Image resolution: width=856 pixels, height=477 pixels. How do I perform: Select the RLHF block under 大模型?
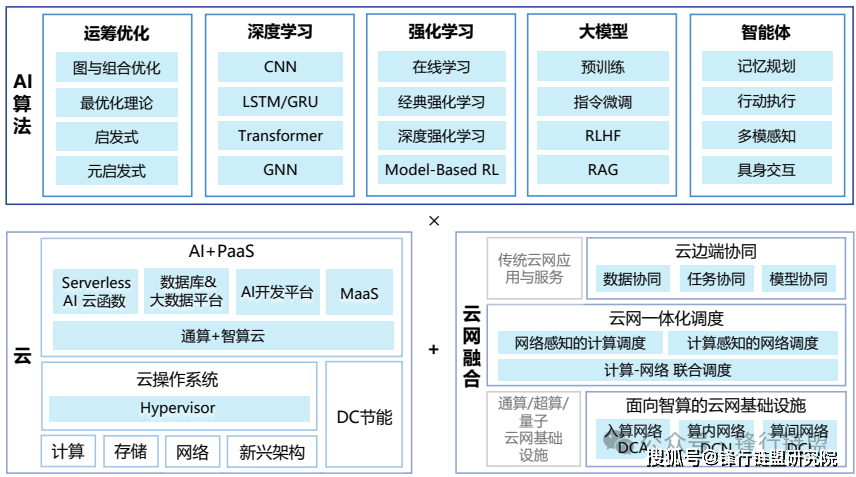602,136
